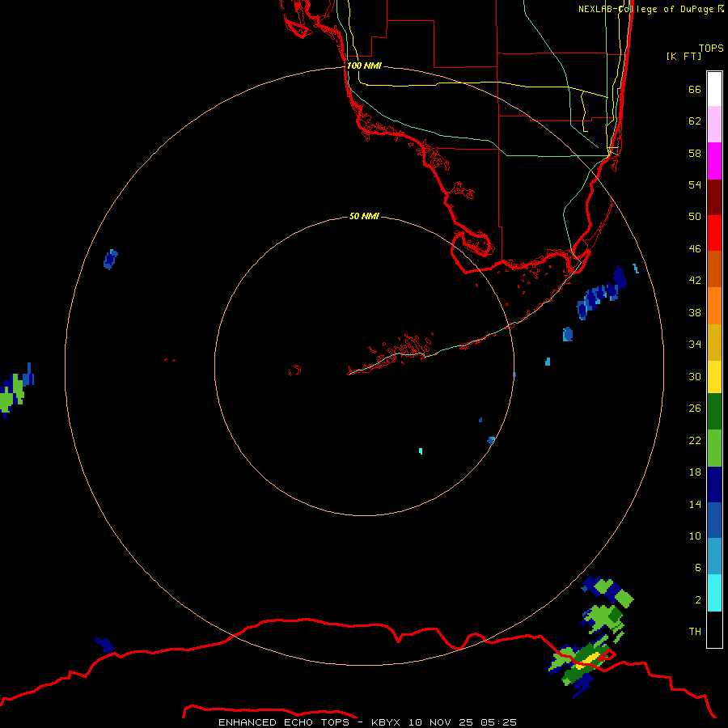Screen dimensions: 728x728
Task: Click the 34 legend value
Action: (x=695, y=344)
